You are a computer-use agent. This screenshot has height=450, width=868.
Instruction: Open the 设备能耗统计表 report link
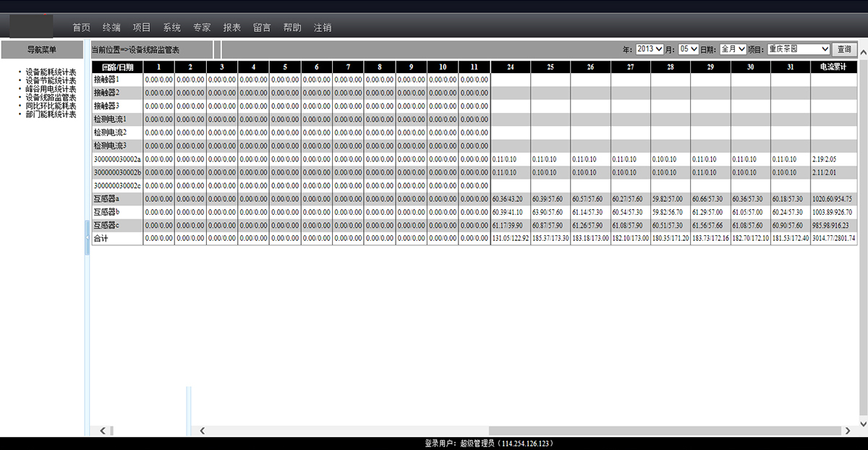point(51,72)
